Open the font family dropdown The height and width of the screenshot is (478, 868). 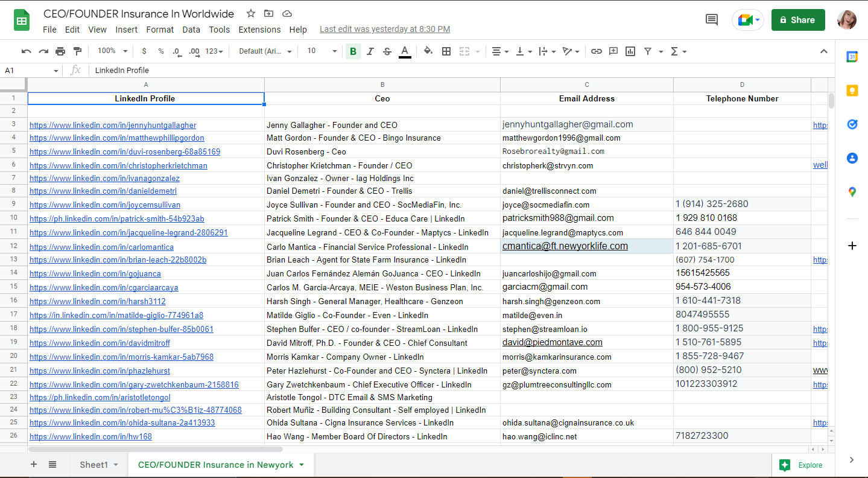coord(265,51)
